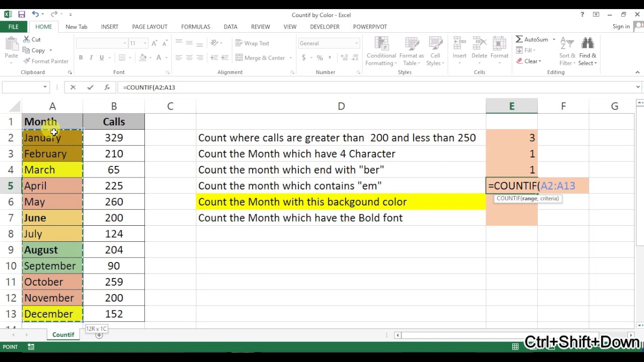Screen dimensions: 644x362
Task: Click the Undo arrow icon
Action: tap(35, 15)
